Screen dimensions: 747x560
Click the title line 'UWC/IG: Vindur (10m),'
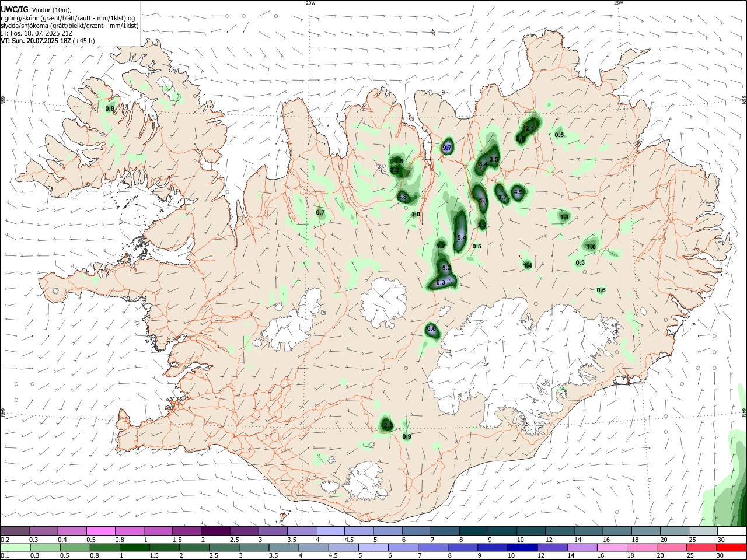click(36, 10)
